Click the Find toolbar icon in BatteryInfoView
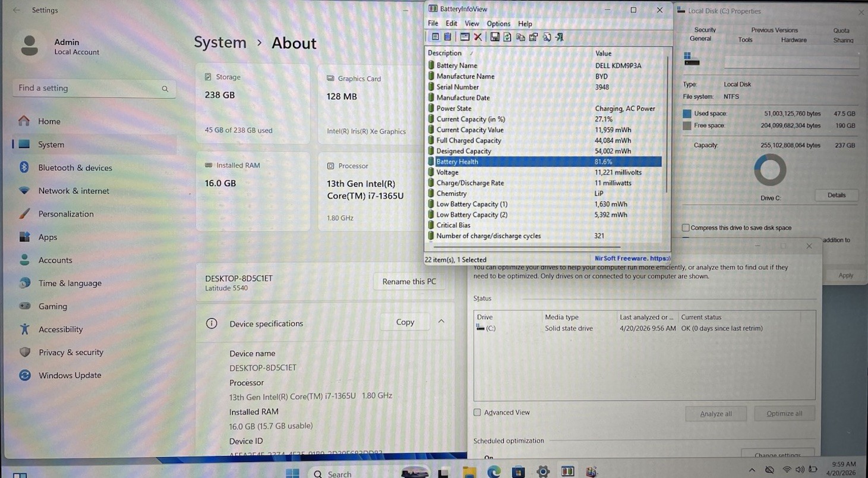Screen dimensions: 868x478 click(x=547, y=37)
